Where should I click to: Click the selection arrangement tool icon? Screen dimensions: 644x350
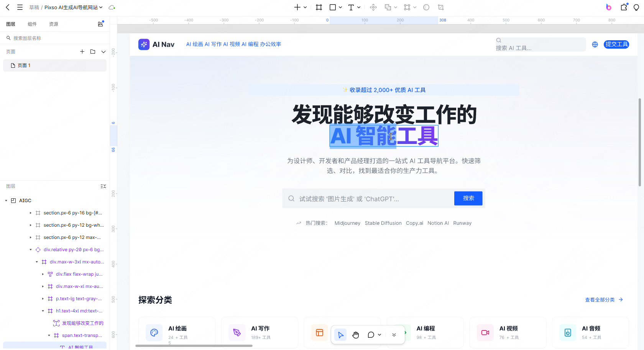[x=407, y=7]
